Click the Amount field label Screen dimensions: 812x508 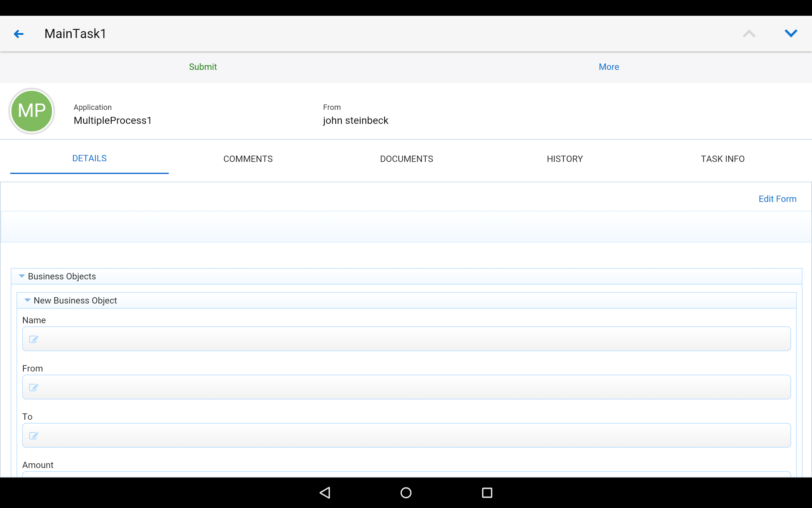coord(38,465)
